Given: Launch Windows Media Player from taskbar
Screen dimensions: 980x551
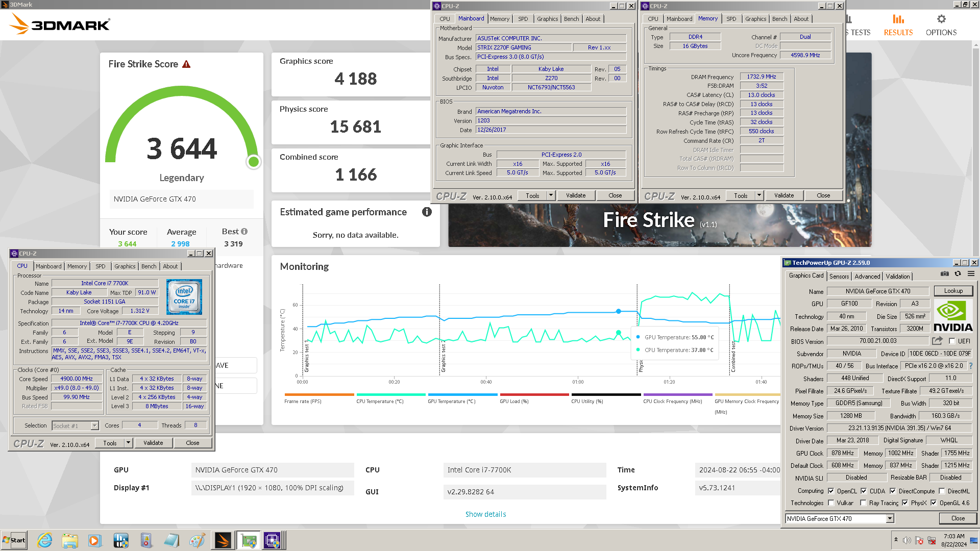Looking at the screenshot, I should pyautogui.click(x=94, y=540).
